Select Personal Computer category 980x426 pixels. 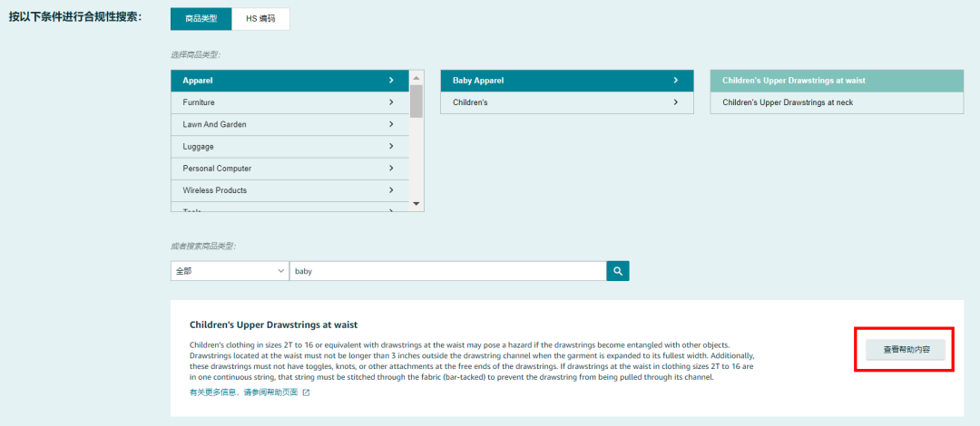289,169
